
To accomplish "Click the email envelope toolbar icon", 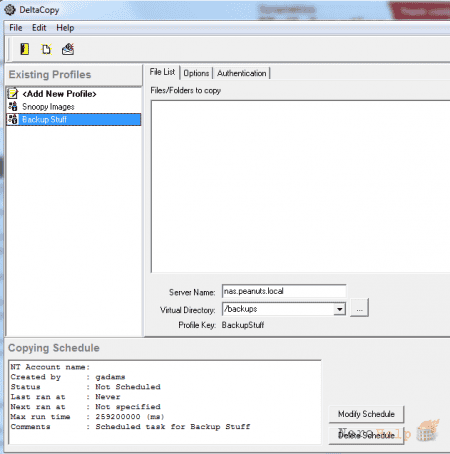I will pyautogui.click(x=68, y=49).
